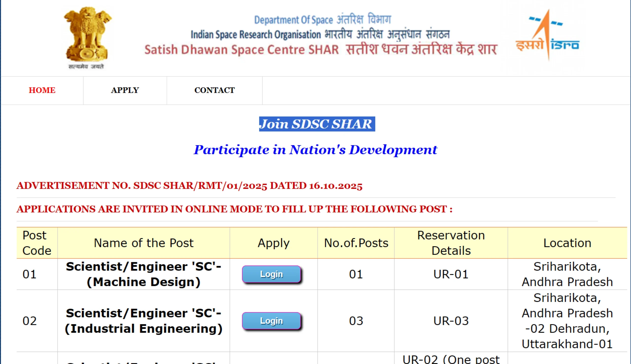Screen dimensions: 631x364
Task: Login for Scientist/Engineer 'SC' Industrial Engineering post
Action: 271,321
